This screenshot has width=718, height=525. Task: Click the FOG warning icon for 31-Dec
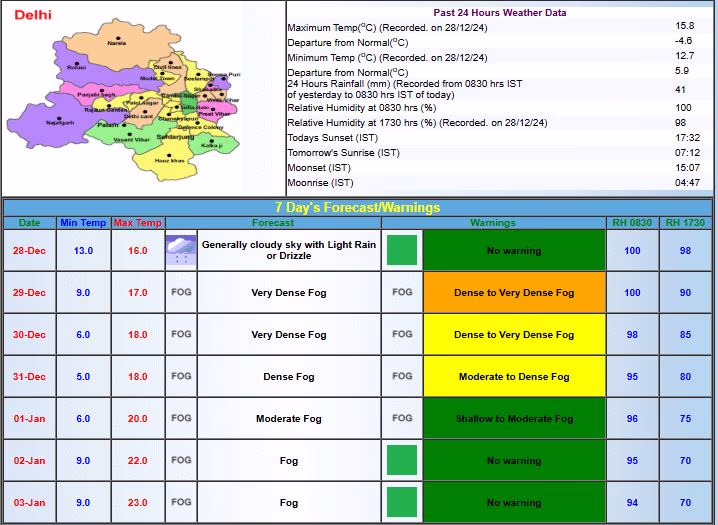[402, 377]
